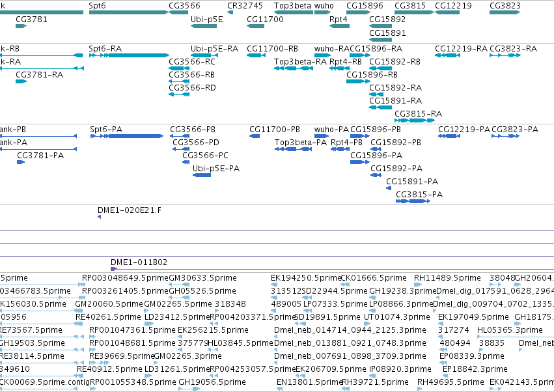Open the CG3815-RA transcript label
The image size is (554, 392).
click(x=418, y=114)
